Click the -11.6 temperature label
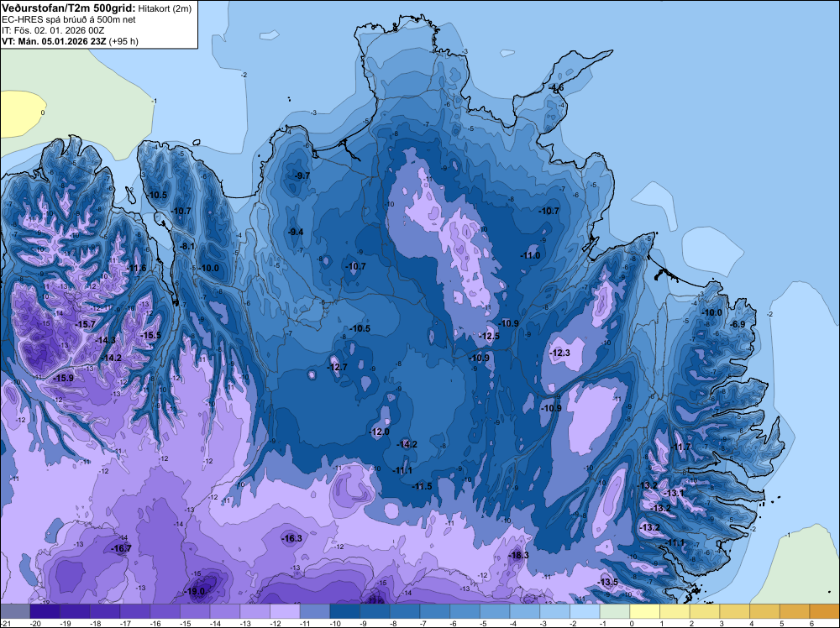Viewport: 840px width, 628px height. (136, 268)
